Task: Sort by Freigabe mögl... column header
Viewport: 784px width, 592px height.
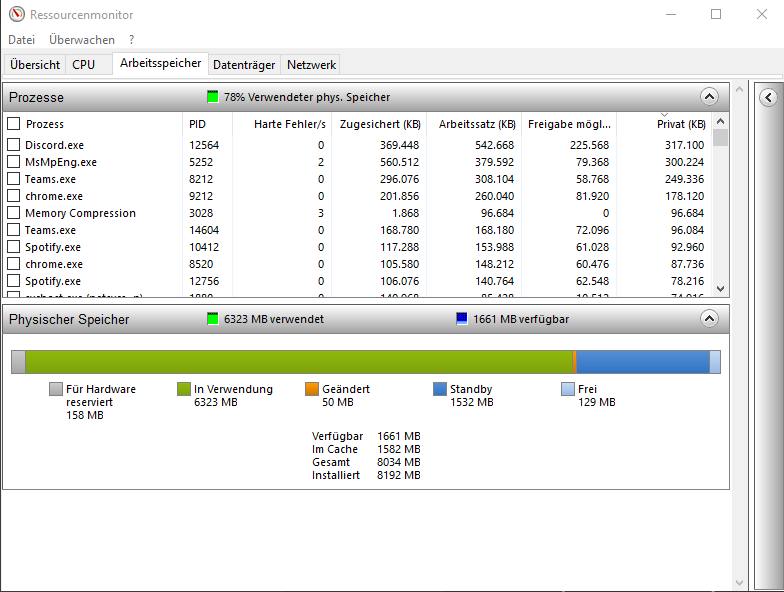Action: (569, 124)
